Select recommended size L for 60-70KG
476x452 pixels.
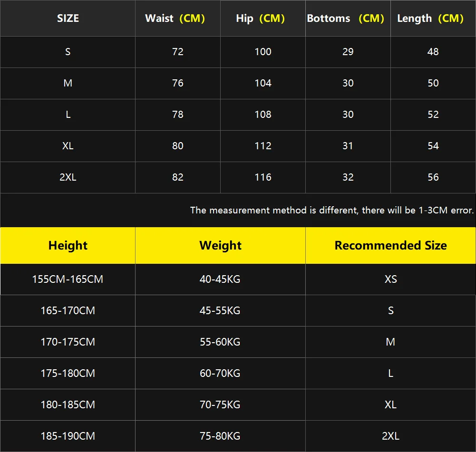[391, 374]
